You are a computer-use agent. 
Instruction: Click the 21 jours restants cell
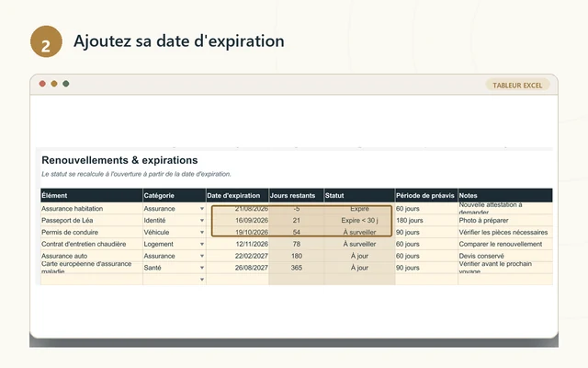coord(296,221)
